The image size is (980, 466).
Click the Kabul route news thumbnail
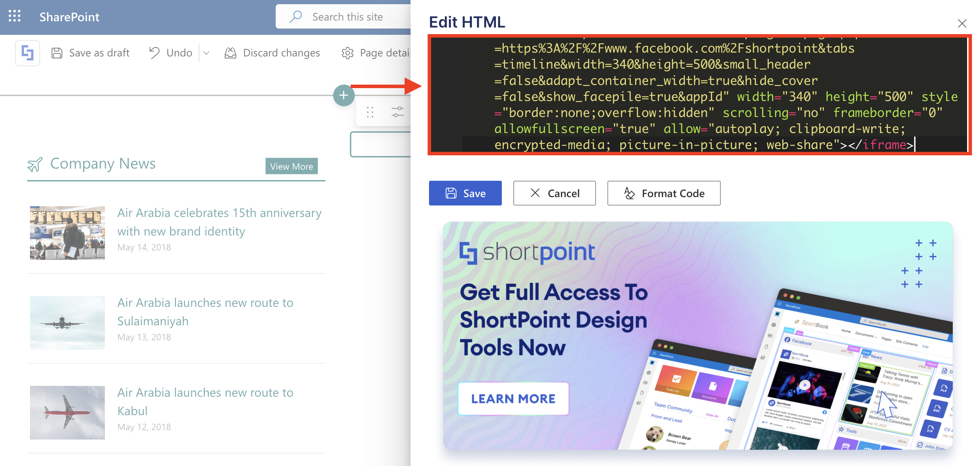(x=67, y=412)
